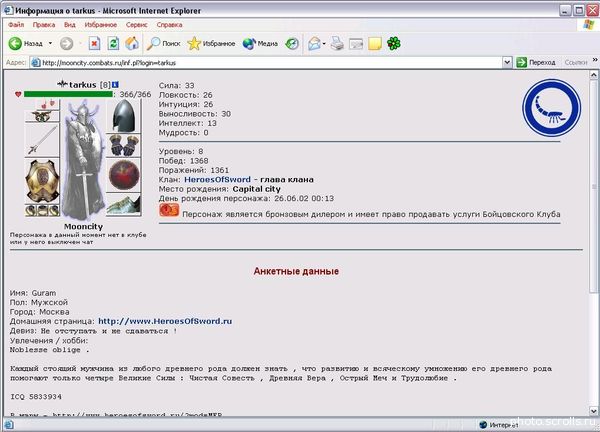600x432 pixels.
Task: Click the yellow note toolbar icon
Action: point(375,44)
